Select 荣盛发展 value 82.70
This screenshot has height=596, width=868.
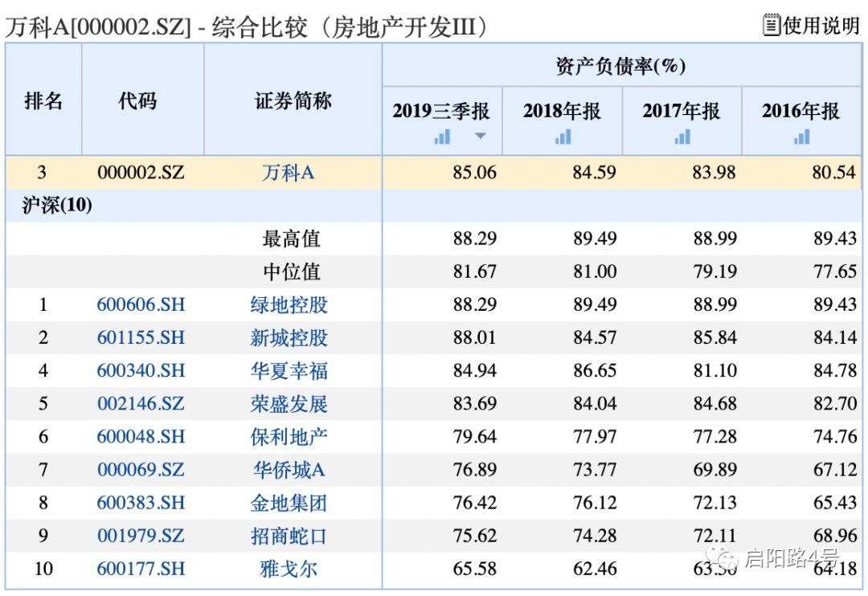point(835,403)
